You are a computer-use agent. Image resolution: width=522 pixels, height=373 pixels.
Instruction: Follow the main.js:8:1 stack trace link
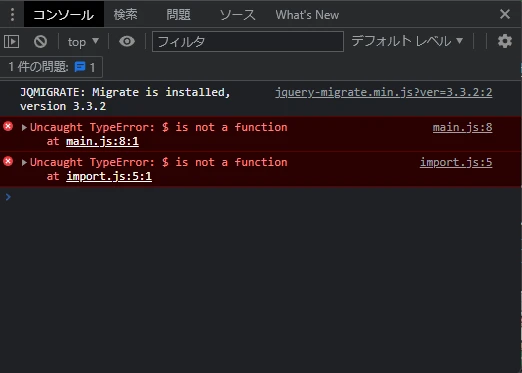102,141
